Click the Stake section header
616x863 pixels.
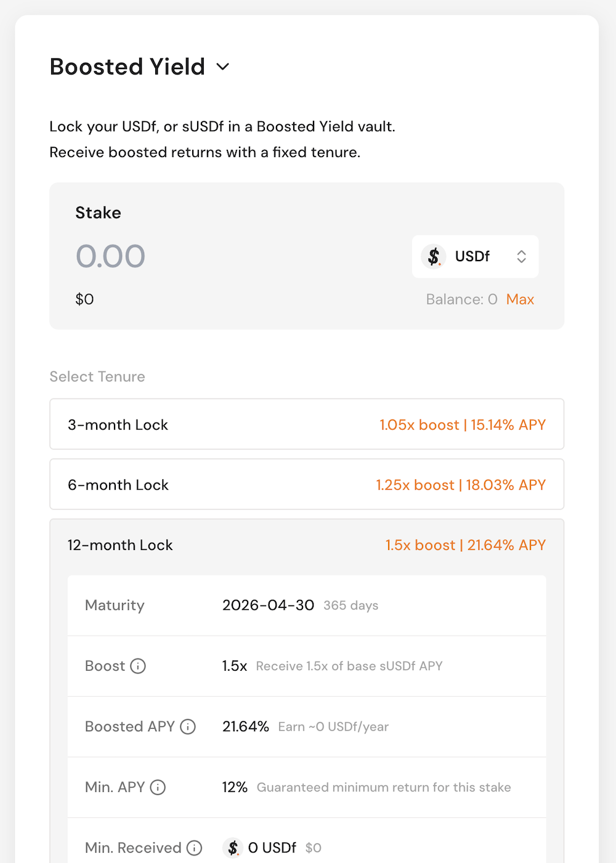(98, 213)
